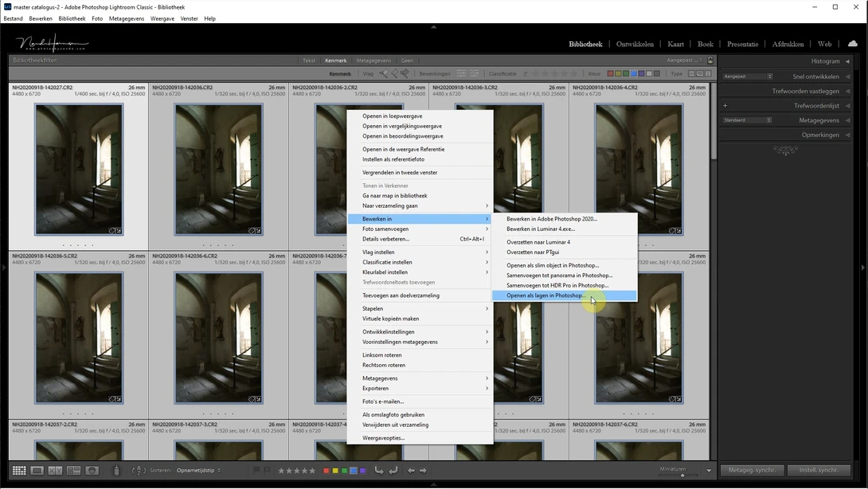Rotate photo clockwise in toolbar
The image size is (868, 489).
[x=393, y=470]
